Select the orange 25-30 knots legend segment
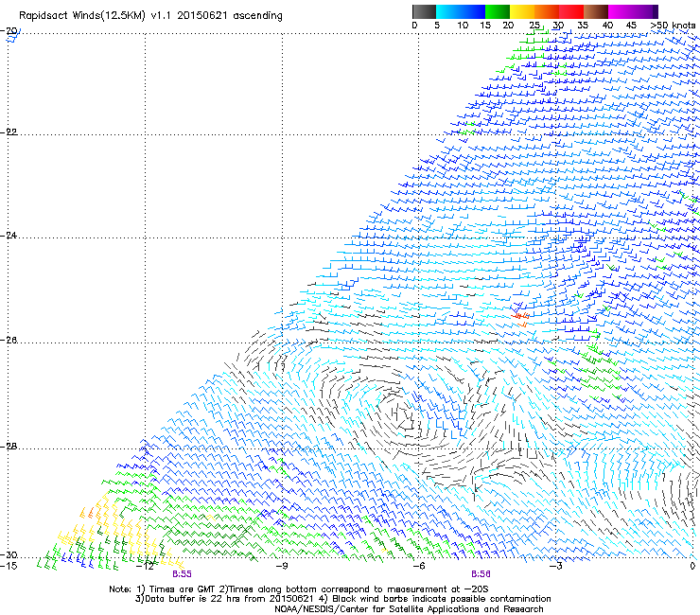The height and width of the screenshot is (615, 700). 547,11
